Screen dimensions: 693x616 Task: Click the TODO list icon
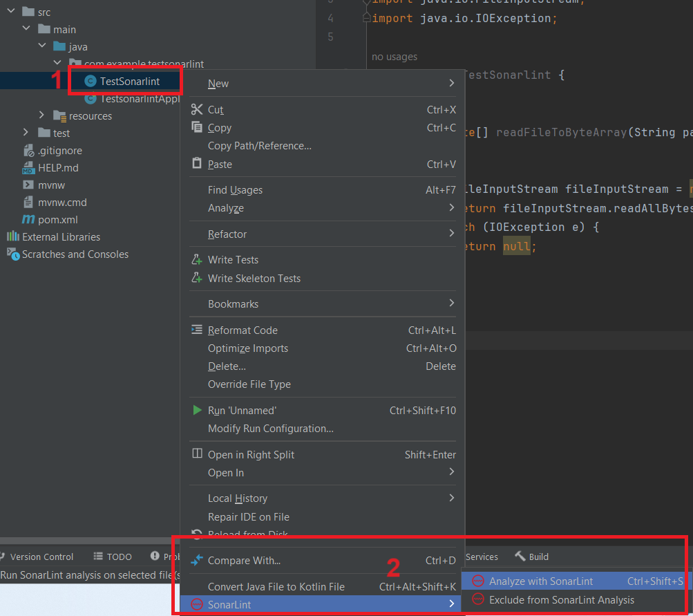pyautogui.click(x=98, y=556)
